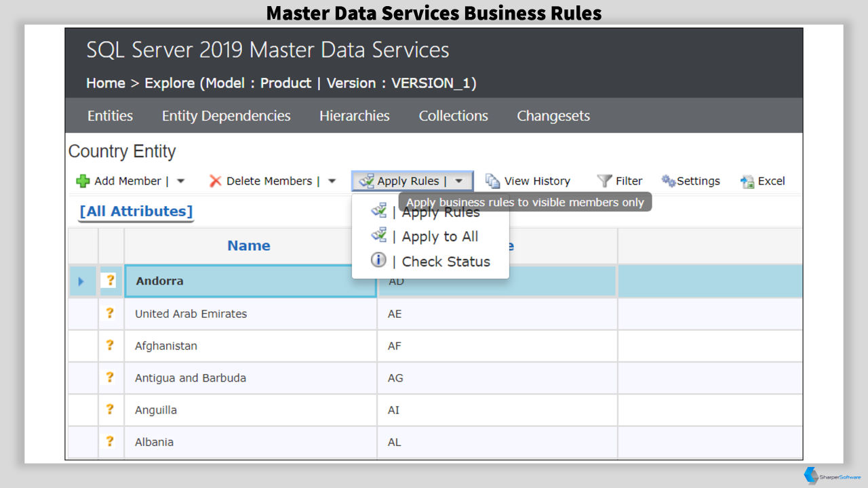Click the green plus Add Member icon

[x=83, y=181]
